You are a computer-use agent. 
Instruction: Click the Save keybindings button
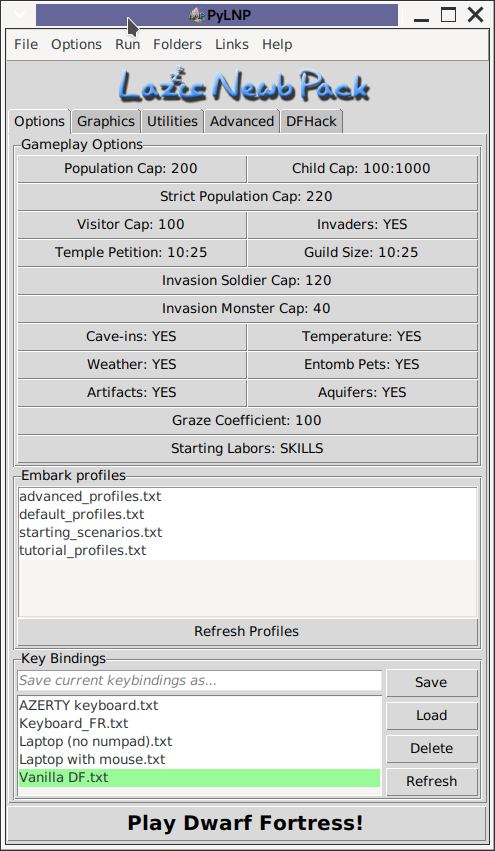tap(431, 682)
